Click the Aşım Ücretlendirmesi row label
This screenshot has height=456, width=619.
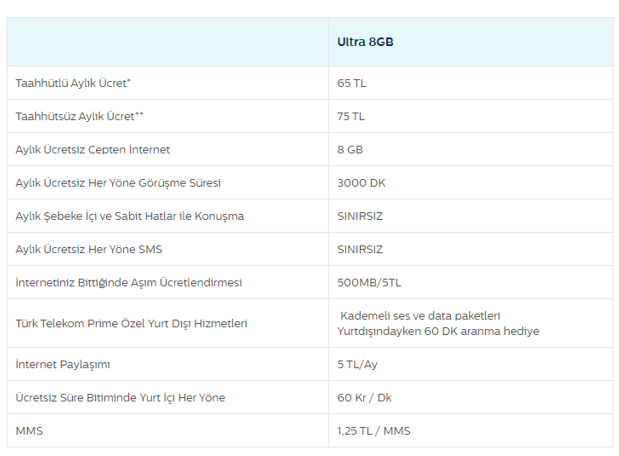coord(129,283)
